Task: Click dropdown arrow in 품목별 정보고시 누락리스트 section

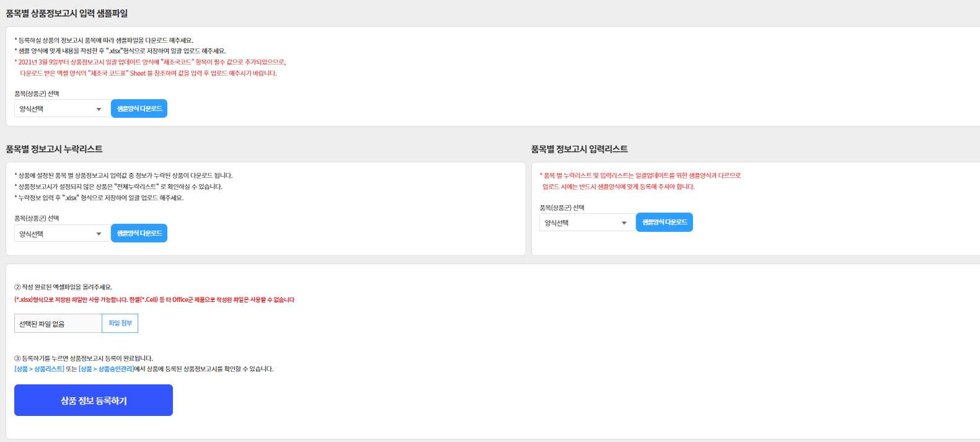Action: (99, 234)
